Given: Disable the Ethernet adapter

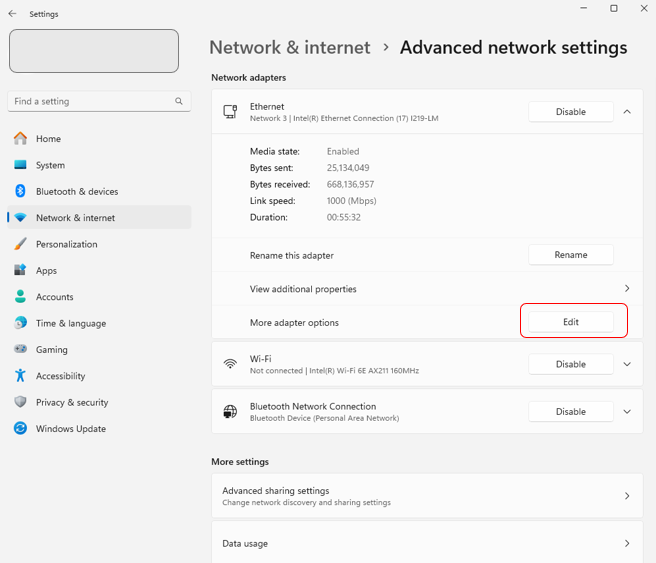Looking at the screenshot, I should coord(570,112).
